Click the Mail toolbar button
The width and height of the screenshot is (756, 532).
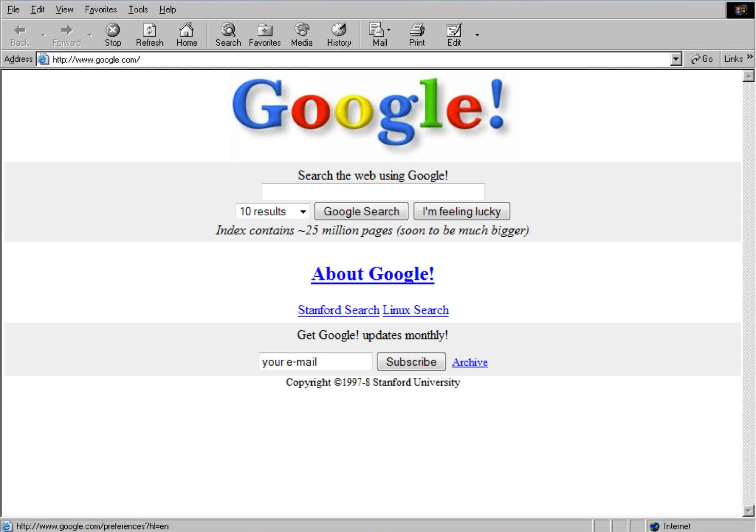pyautogui.click(x=378, y=35)
